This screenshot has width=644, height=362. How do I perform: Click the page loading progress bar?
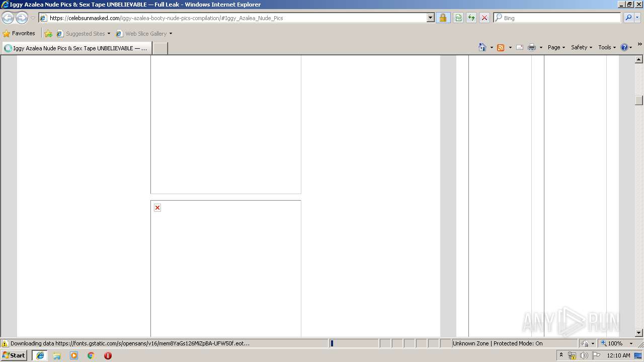[x=354, y=343]
